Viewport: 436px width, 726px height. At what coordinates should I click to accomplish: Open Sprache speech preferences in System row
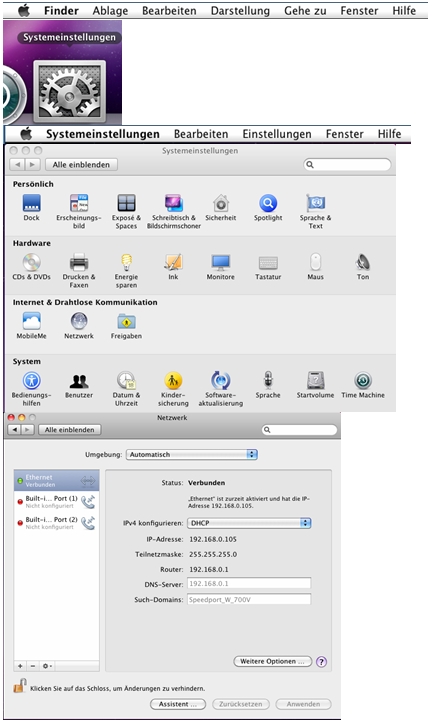268,385
